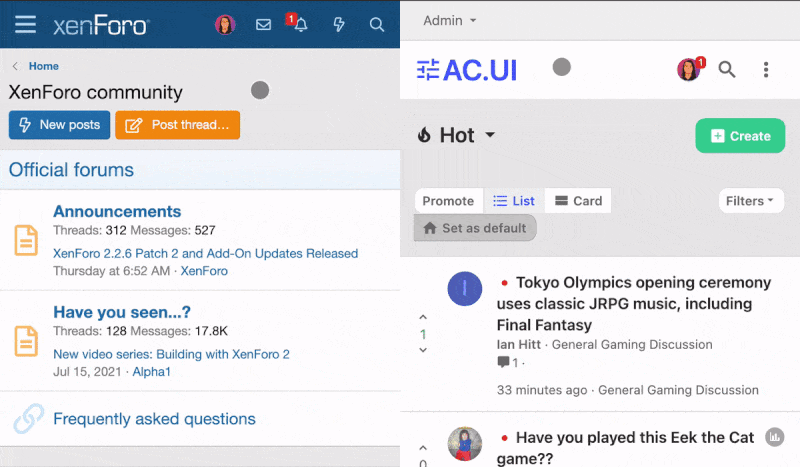Viewport: 800px width, 467px height.
Task: Open Alpha1 user profile link
Action: 152,372
